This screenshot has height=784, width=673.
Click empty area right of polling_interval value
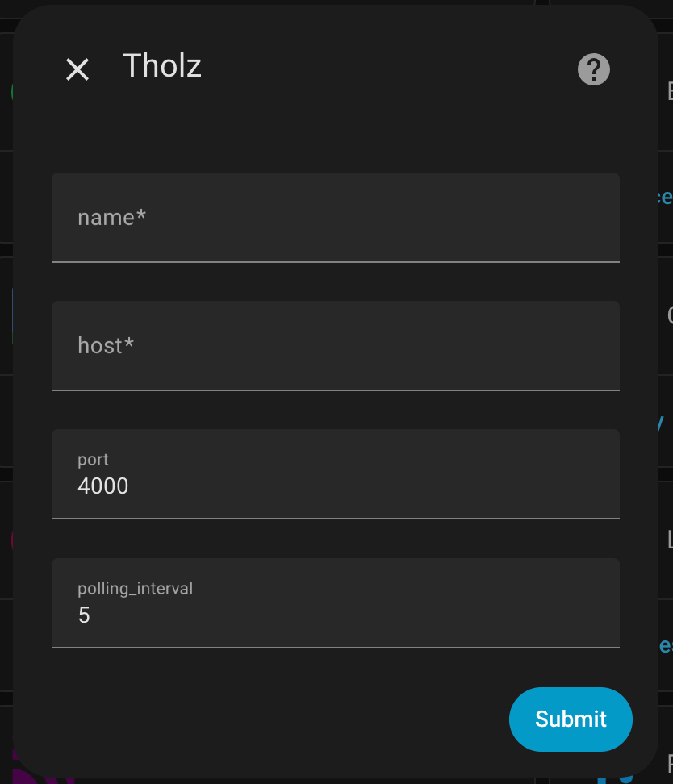click(450, 615)
